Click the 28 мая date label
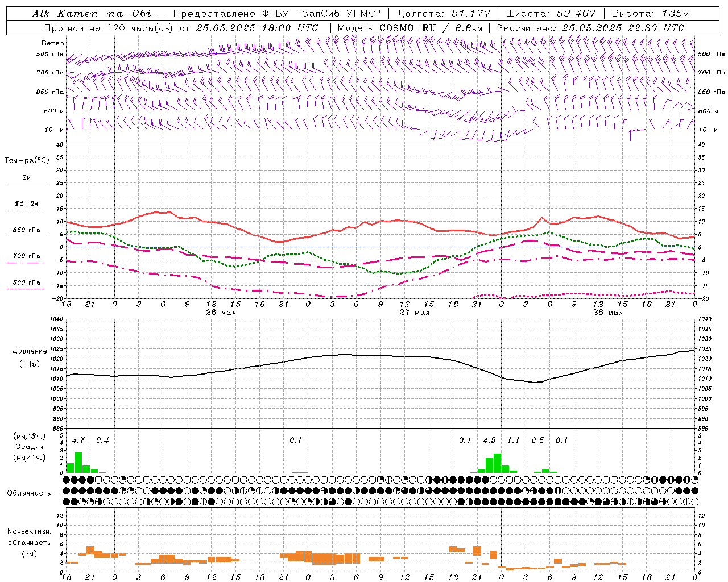 (x=607, y=313)
